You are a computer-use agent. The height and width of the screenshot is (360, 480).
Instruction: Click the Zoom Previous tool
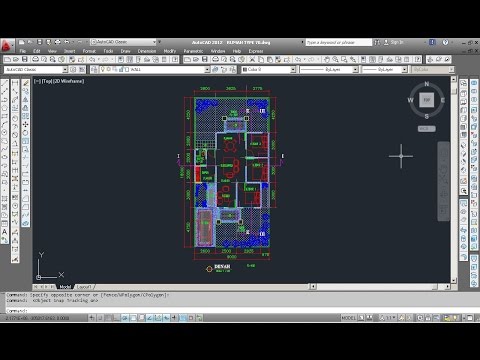point(353,59)
